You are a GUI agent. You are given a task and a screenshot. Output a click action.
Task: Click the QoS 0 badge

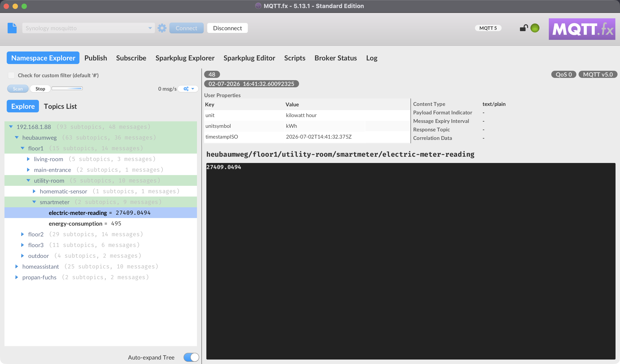(563, 74)
